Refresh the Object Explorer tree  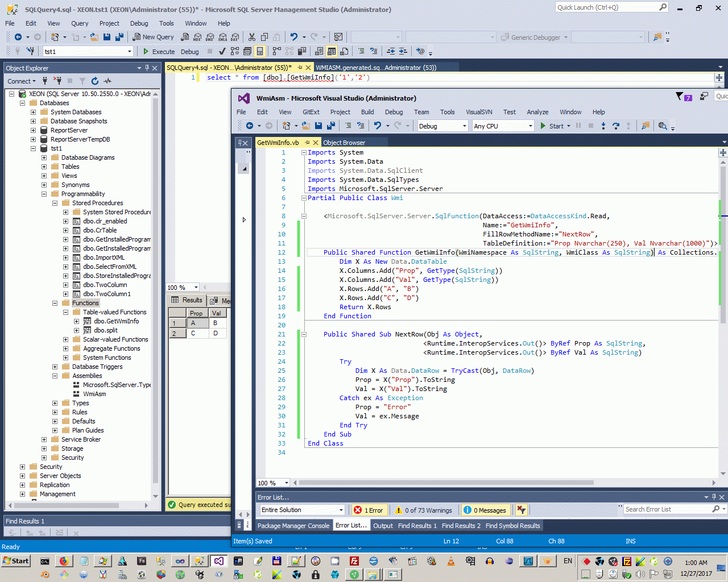[95, 81]
